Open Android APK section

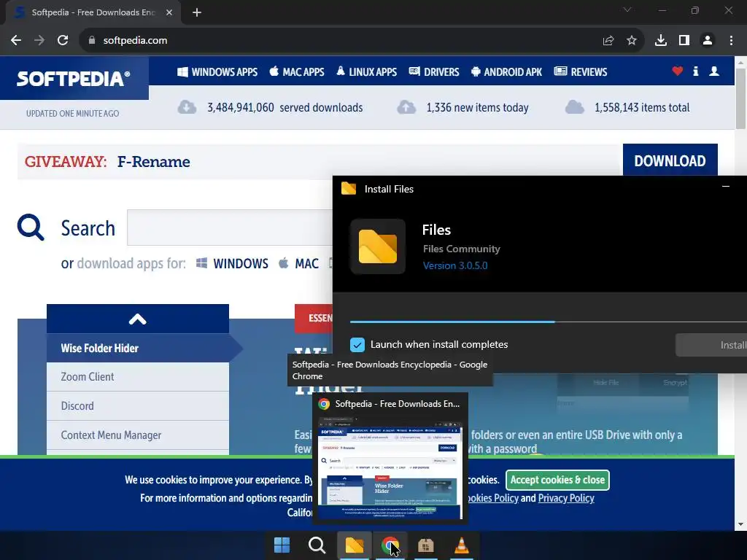pyautogui.click(x=506, y=72)
